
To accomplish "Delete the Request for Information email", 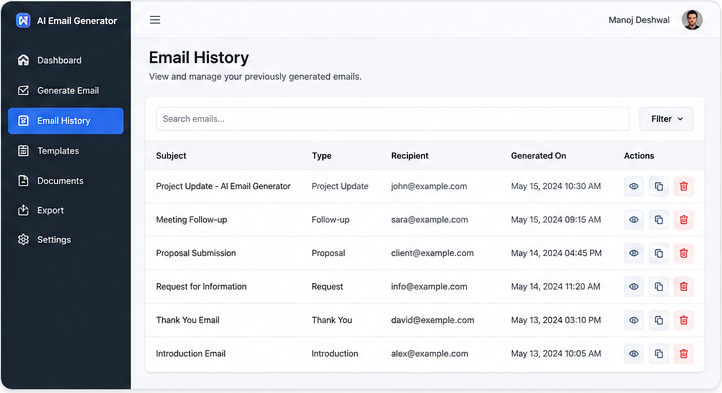I will 683,287.
